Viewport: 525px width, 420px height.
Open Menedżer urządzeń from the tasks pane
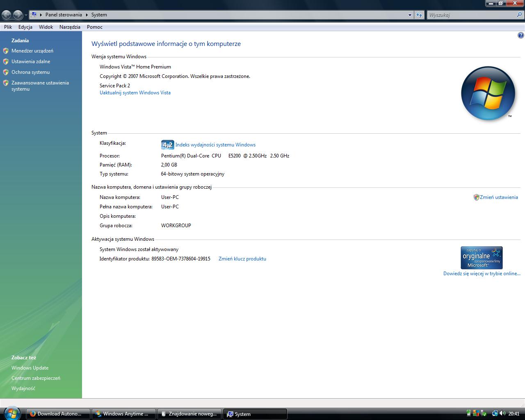point(32,51)
